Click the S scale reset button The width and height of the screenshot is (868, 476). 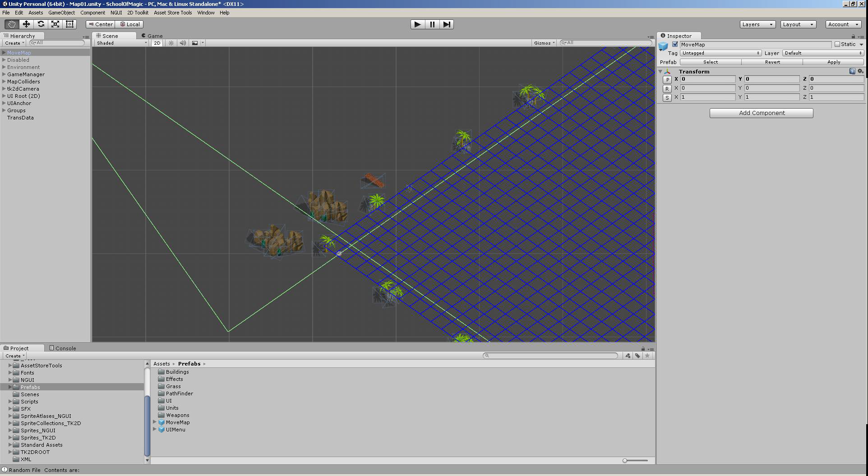[x=667, y=97]
